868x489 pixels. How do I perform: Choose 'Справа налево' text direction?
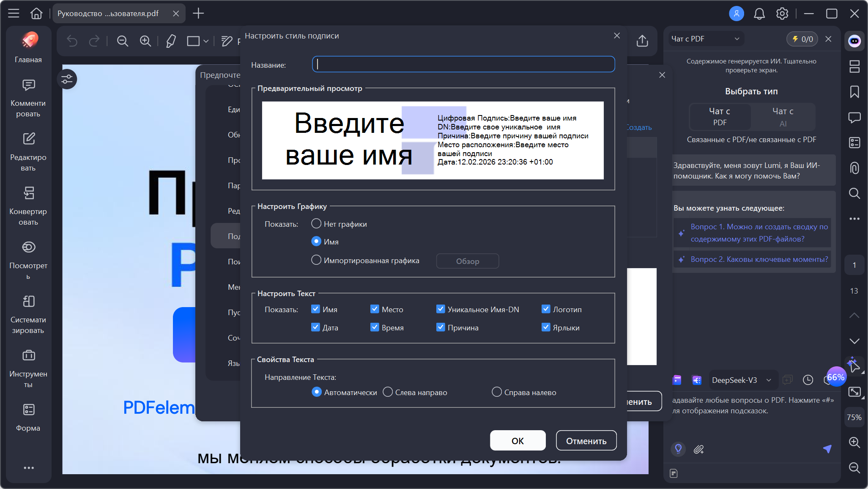497,392
